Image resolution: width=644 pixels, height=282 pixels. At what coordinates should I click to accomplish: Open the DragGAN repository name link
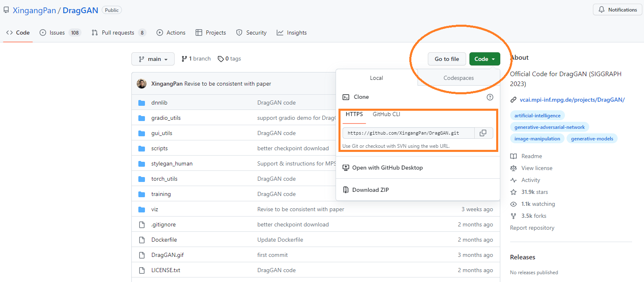point(81,10)
